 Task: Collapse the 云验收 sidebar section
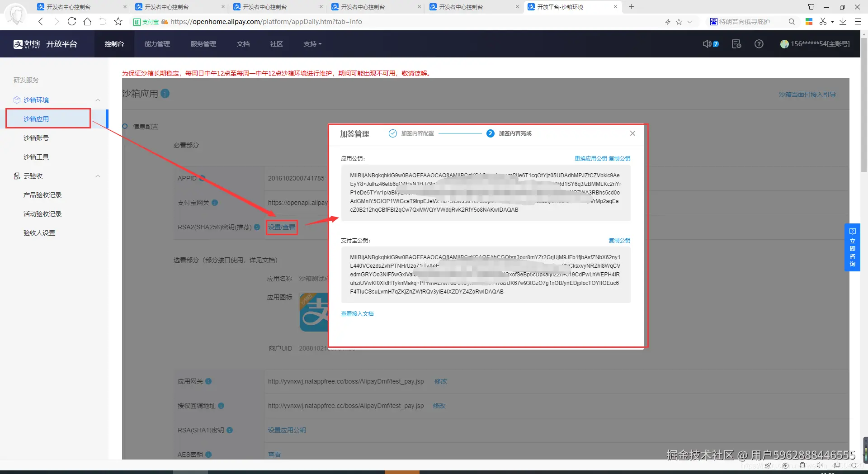coord(98,176)
